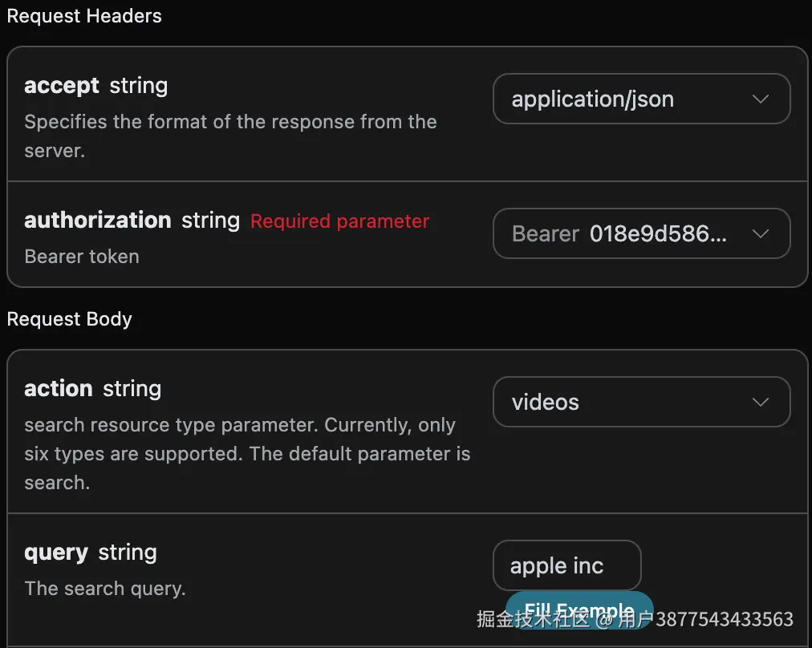This screenshot has height=648, width=812.
Task: Select the Request Headers section heading
Action: (84, 16)
